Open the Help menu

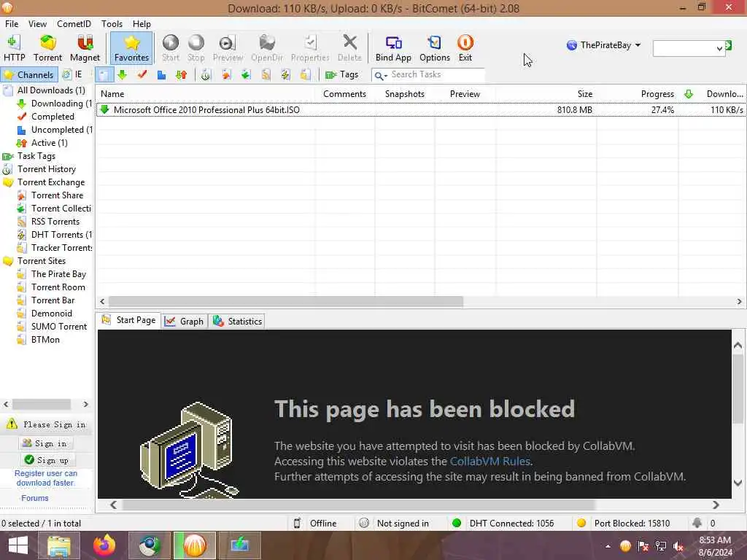(x=142, y=24)
